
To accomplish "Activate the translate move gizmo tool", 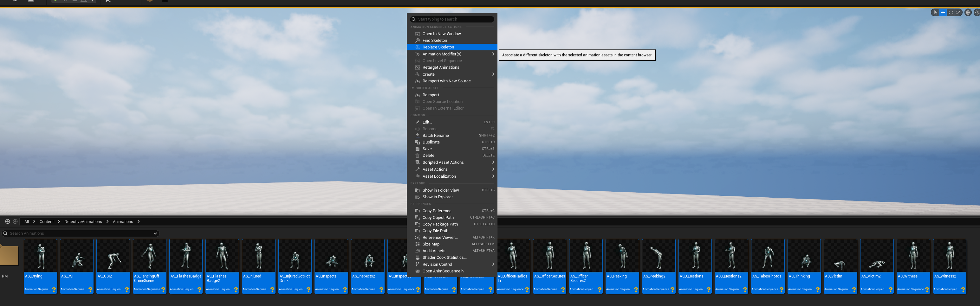I will tap(943, 13).
